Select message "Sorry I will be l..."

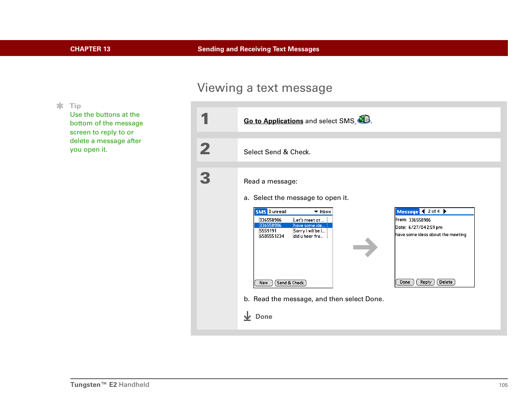point(309,231)
